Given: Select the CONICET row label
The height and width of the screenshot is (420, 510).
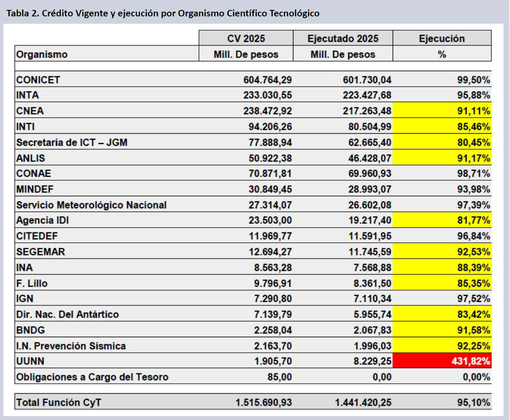Looking at the screenshot, I should tap(38, 80).
